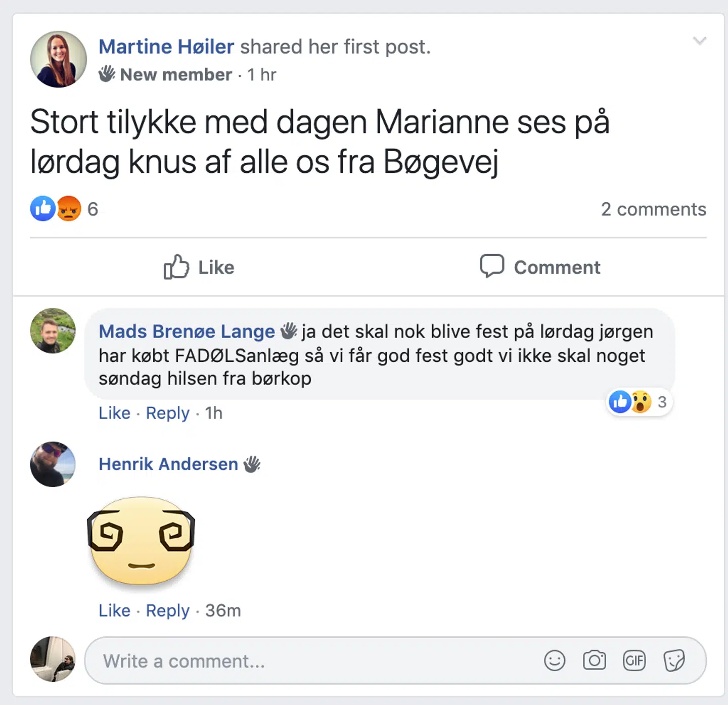Click the speech bubble Comment icon
Screen dimensions: 728x705
coord(493,266)
